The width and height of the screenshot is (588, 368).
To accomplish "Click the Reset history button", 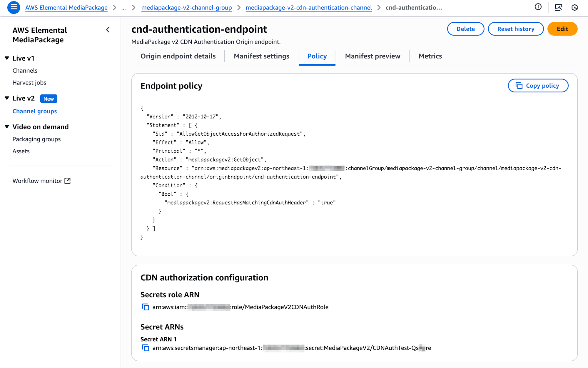I will (515, 29).
